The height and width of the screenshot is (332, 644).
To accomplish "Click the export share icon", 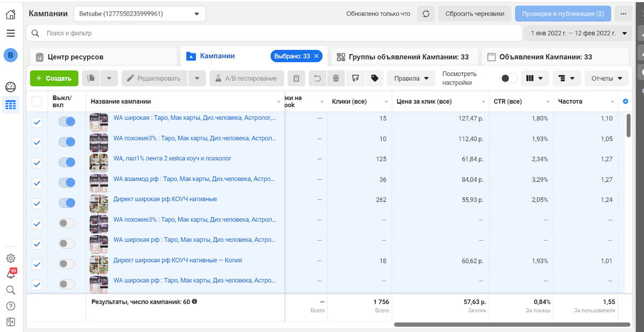I will click(355, 78).
